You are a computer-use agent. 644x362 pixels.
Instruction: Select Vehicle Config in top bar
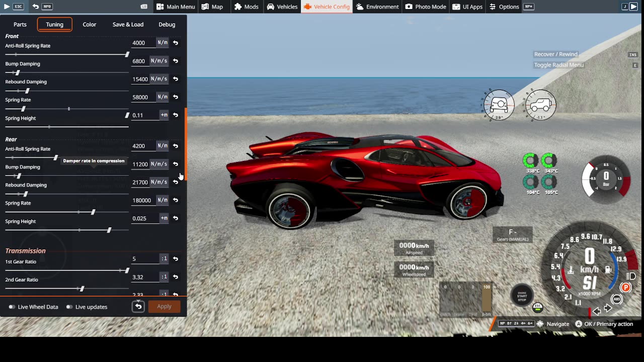pos(327,7)
